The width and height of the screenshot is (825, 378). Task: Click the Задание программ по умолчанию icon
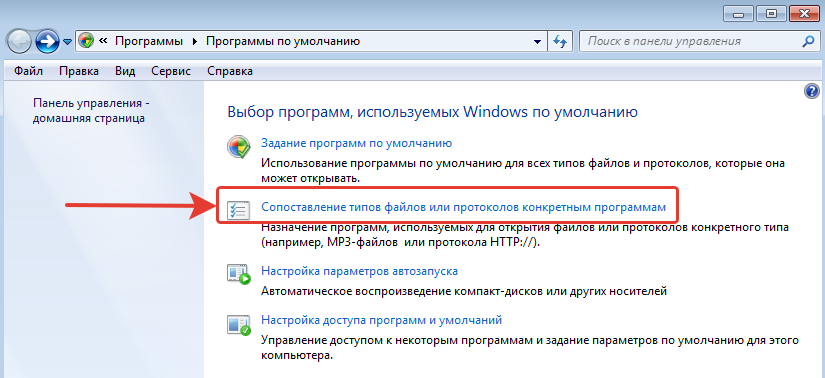click(239, 146)
